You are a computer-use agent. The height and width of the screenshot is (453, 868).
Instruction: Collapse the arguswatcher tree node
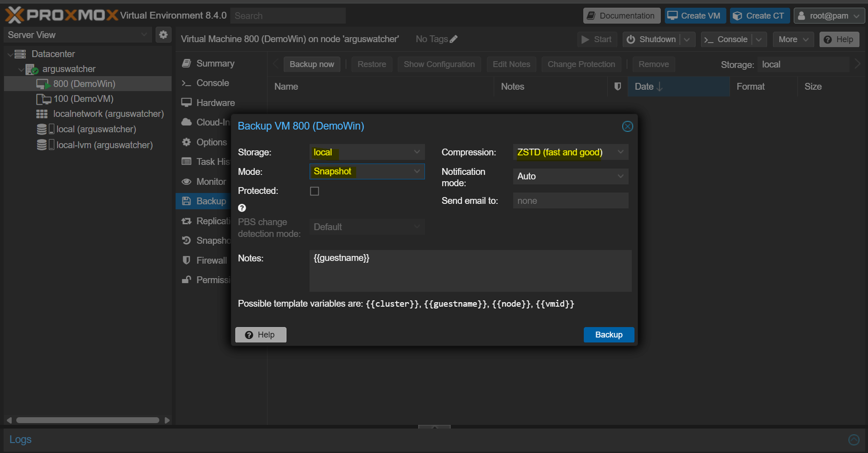21,69
